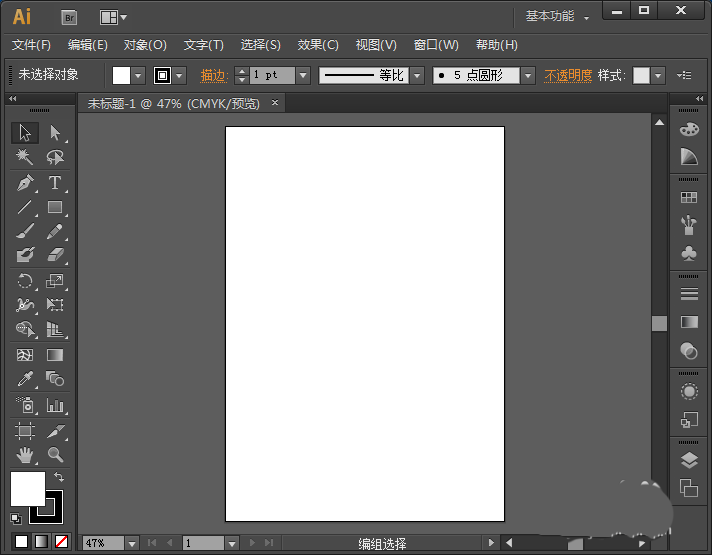Select the Pen tool
The height and width of the screenshot is (555, 712).
(x=25, y=183)
